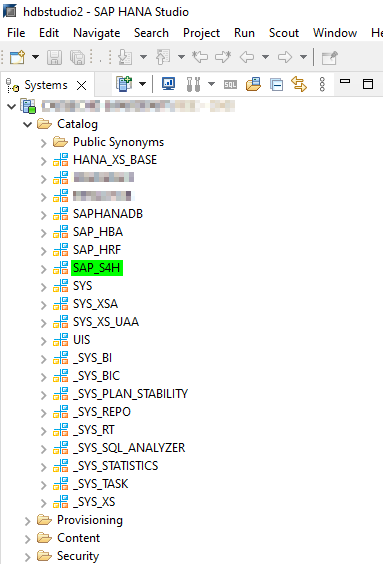This screenshot has height=564, width=383.
Task: Click the tools administration icon
Action: (x=193, y=85)
